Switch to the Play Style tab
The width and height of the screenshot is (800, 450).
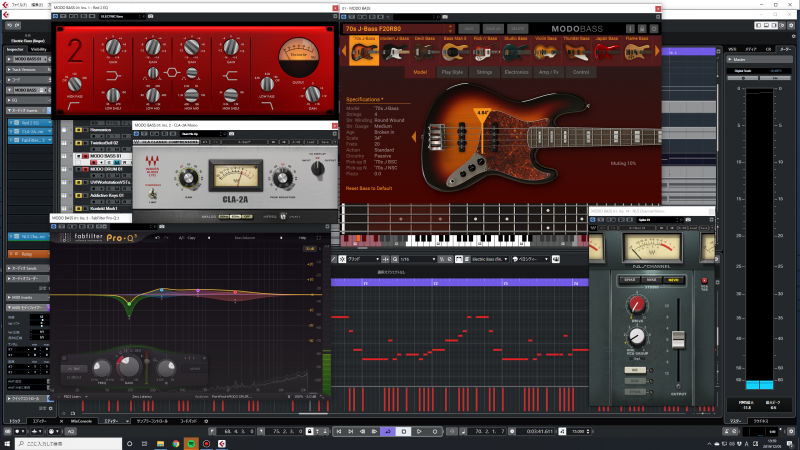(451, 72)
